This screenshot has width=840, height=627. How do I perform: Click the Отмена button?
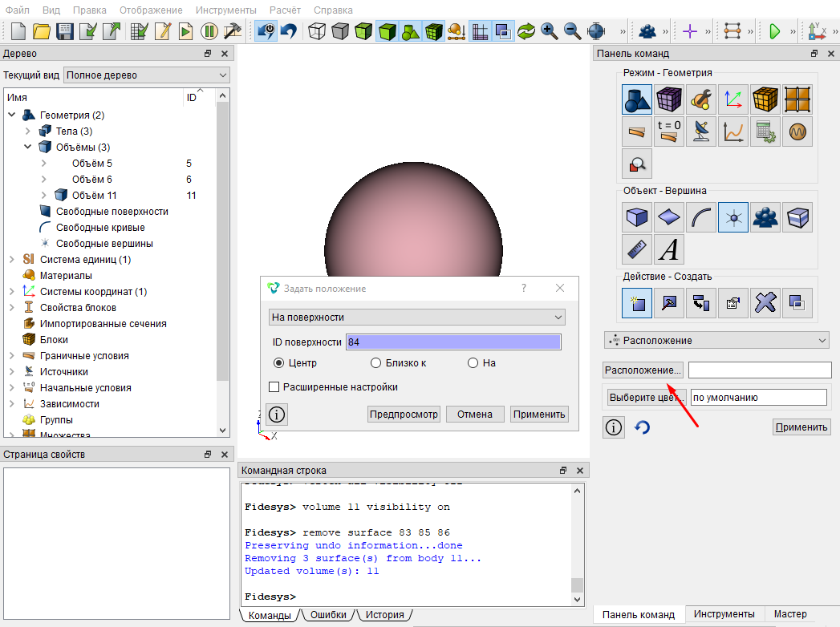click(x=475, y=414)
